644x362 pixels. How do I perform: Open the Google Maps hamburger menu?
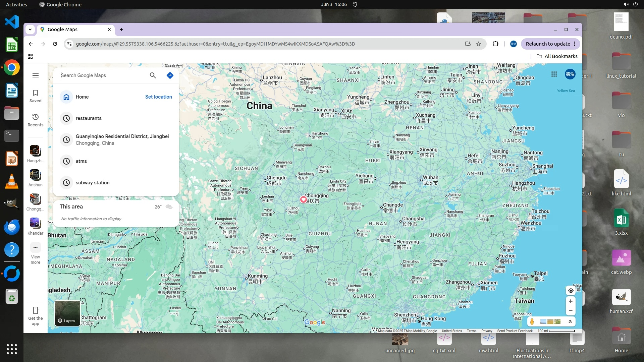[36, 75]
